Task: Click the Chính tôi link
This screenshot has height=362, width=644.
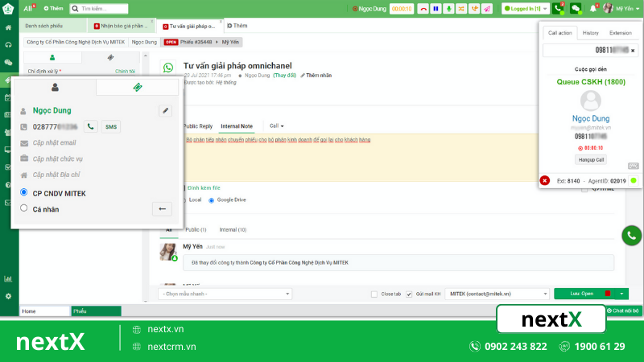Action: 126,72
